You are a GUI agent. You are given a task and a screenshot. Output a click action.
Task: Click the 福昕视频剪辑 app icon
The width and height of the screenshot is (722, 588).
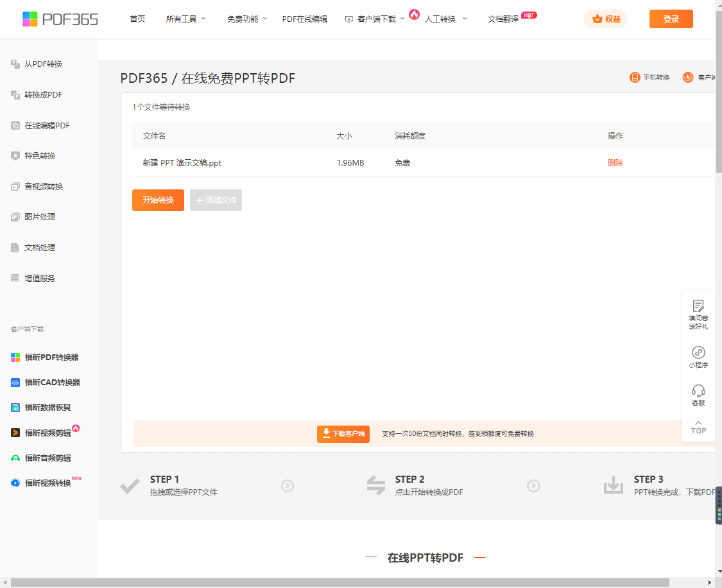(15, 433)
